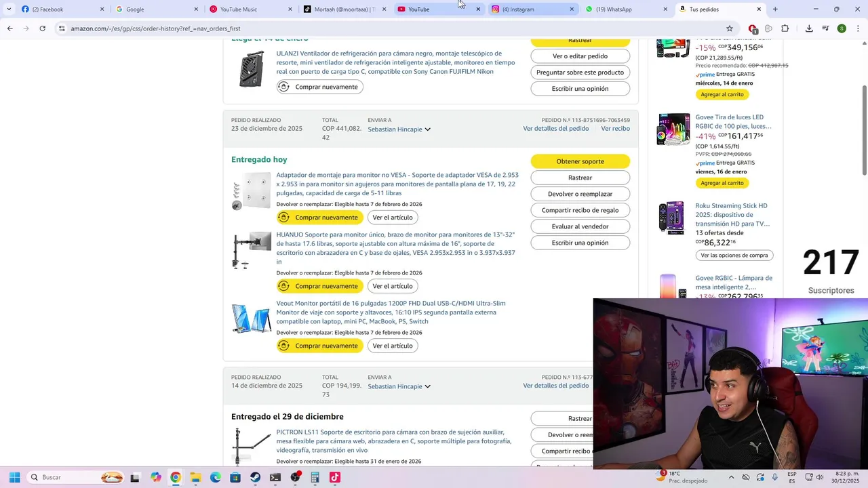
Task: Open the tab search dropdown arrow
Action: tap(9, 9)
